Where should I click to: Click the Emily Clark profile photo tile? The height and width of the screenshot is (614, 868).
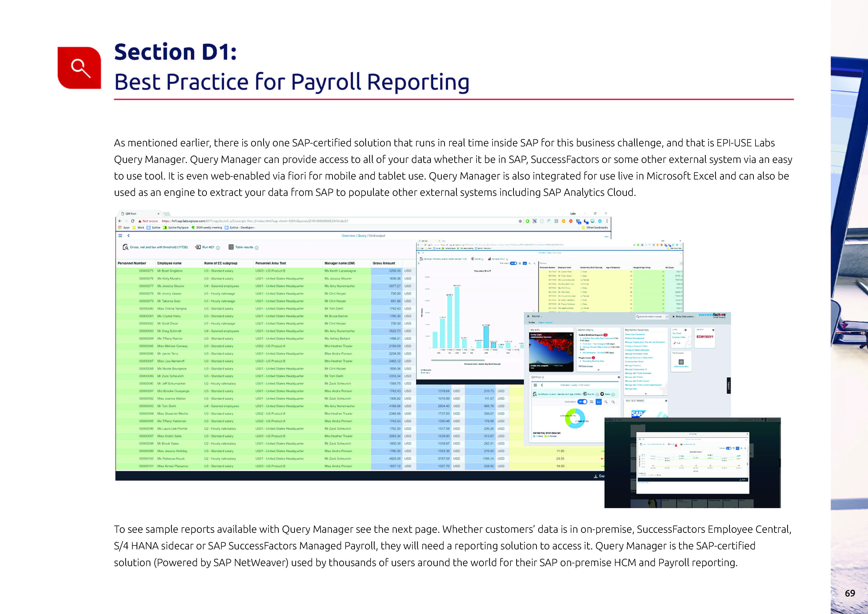tap(551, 352)
